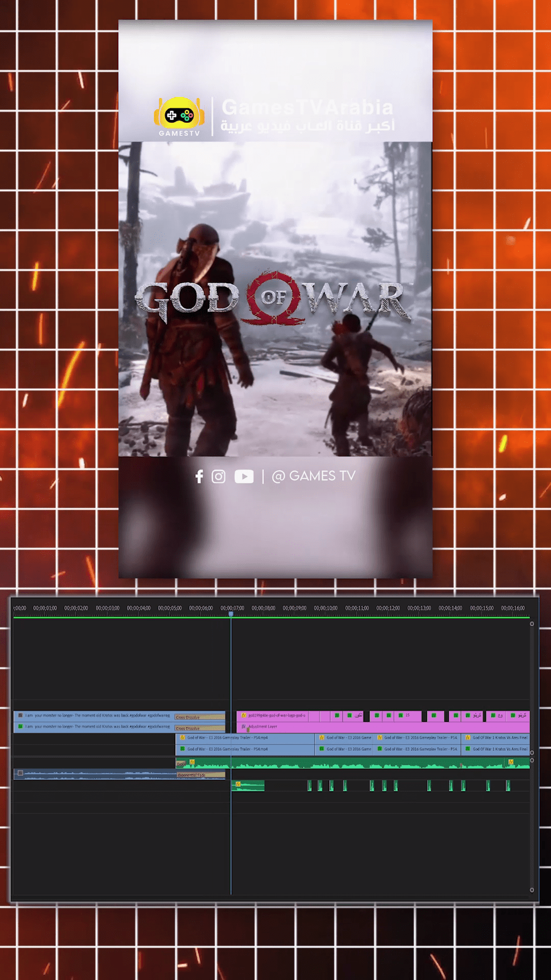Click the 00;00;13;00 timecode on ruler
The height and width of the screenshot is (980, 551).
click(419, 608)
